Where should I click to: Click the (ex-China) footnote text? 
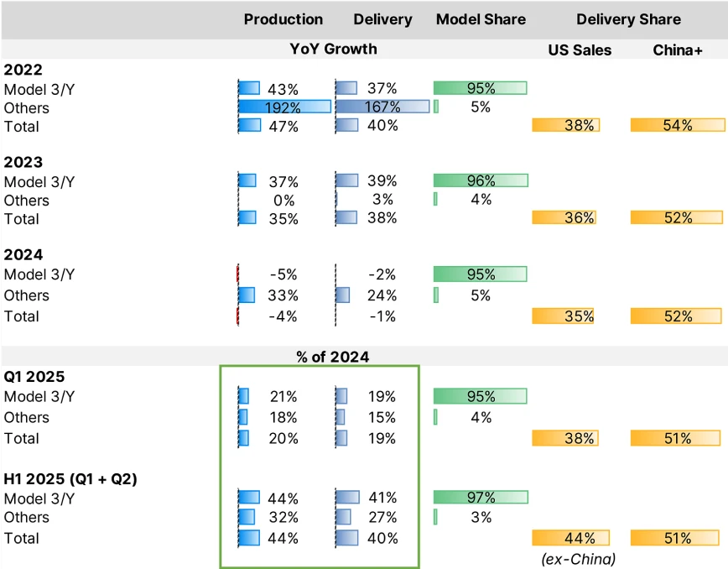point(579,559)
